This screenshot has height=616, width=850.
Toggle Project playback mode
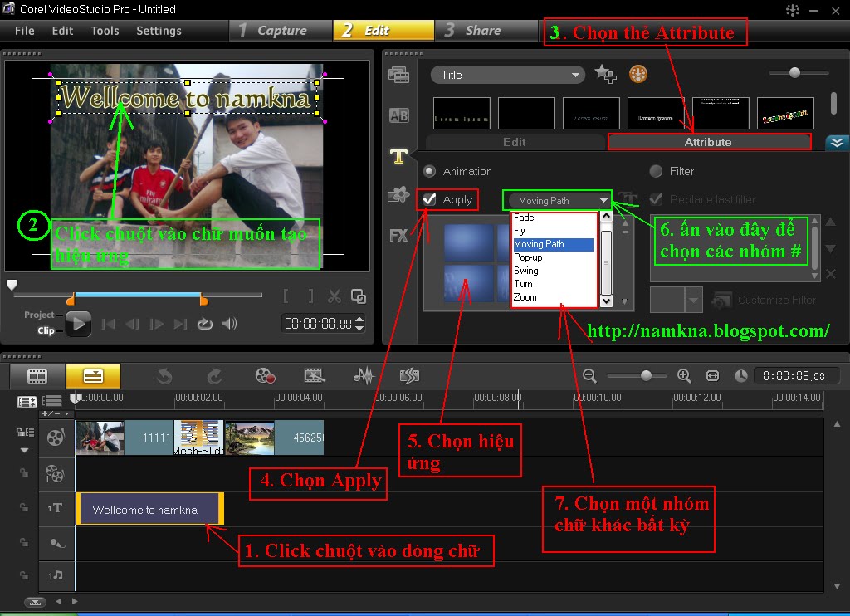pyautogui.click(x=39, y=315)
